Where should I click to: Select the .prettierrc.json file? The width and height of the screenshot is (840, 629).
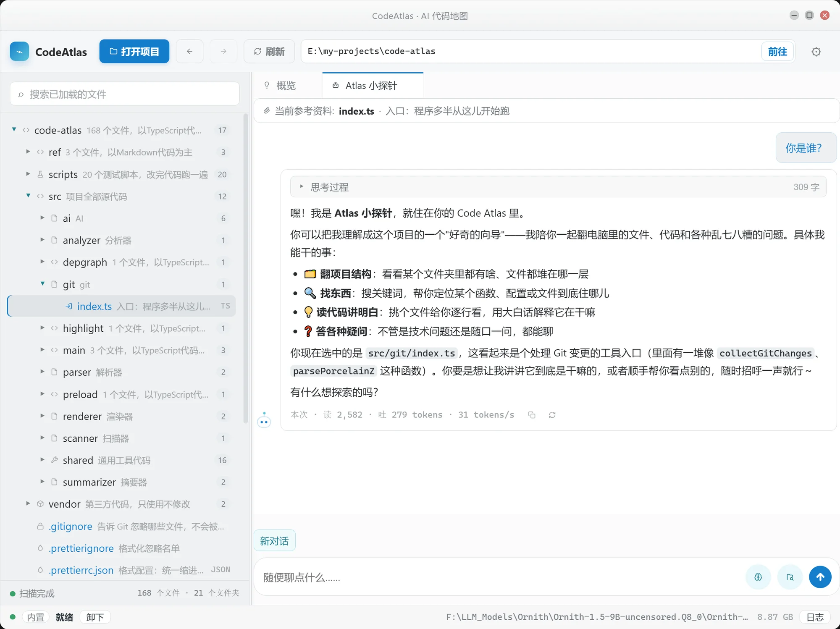click(121, 570)
